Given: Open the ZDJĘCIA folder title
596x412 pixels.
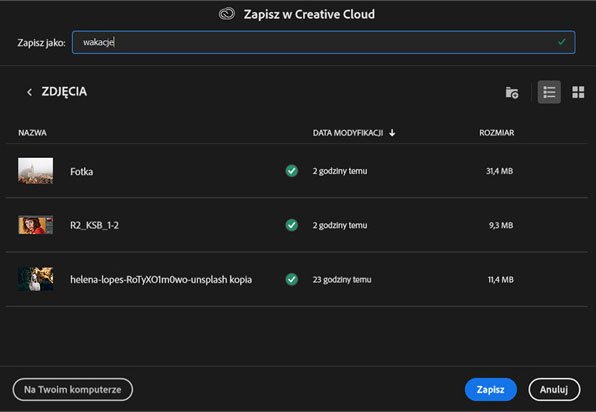Looking at the screenshot, I should point(64,92).
